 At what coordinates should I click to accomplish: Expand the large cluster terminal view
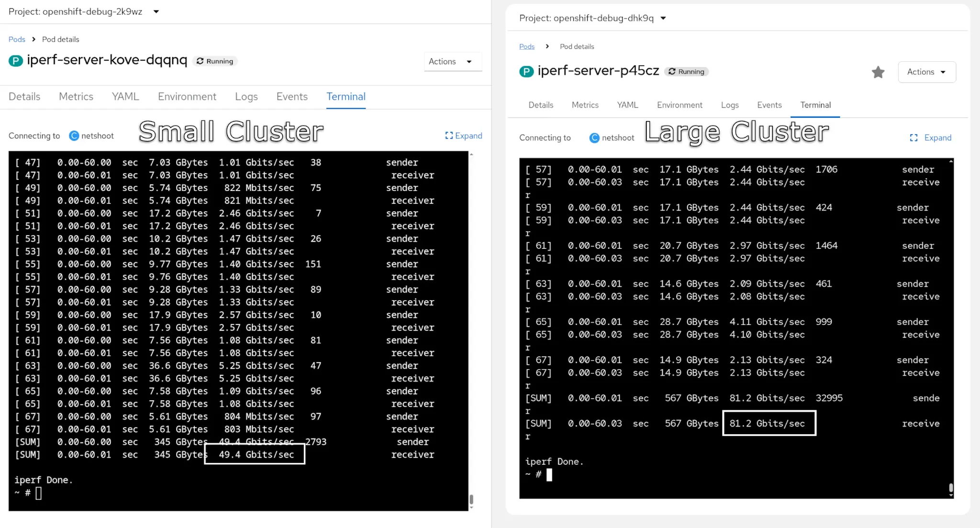[930, 138]
